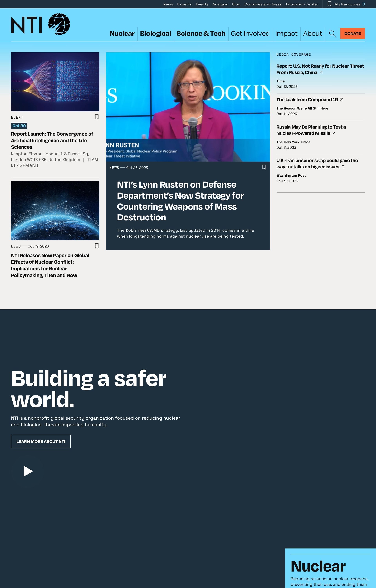Click the orange DONATE button
The image size is (376, 588).
click(x=352, y=34)
